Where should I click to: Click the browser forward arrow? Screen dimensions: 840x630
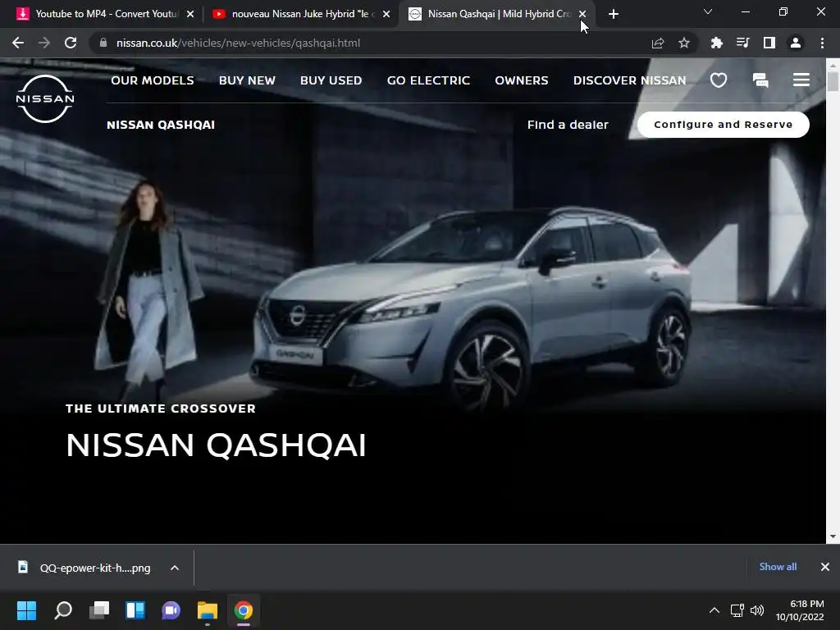tap(44, 43)
